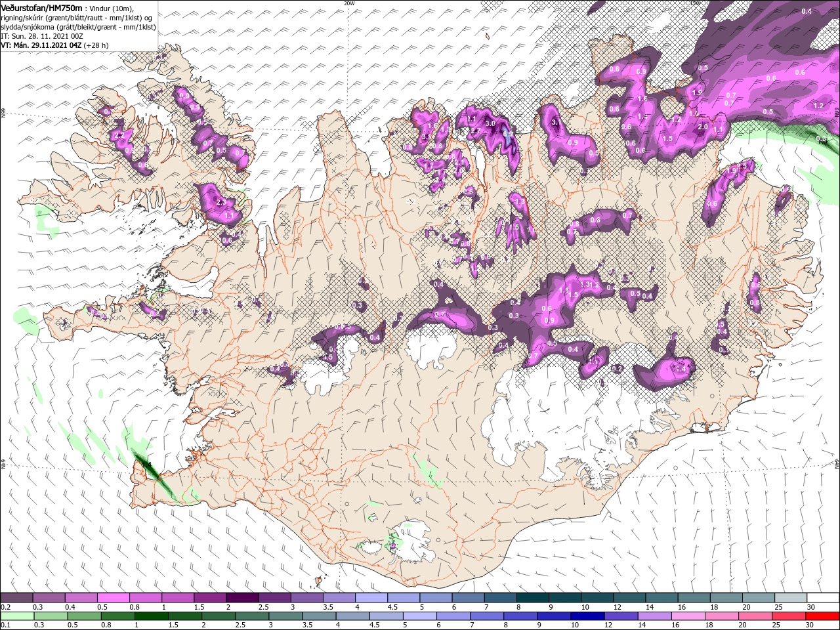The image size is (840, 630).
Task: Click the upper-scale swatch between 0.2 and 0.3
Action: pyautogui.click(x=16, y=598)
